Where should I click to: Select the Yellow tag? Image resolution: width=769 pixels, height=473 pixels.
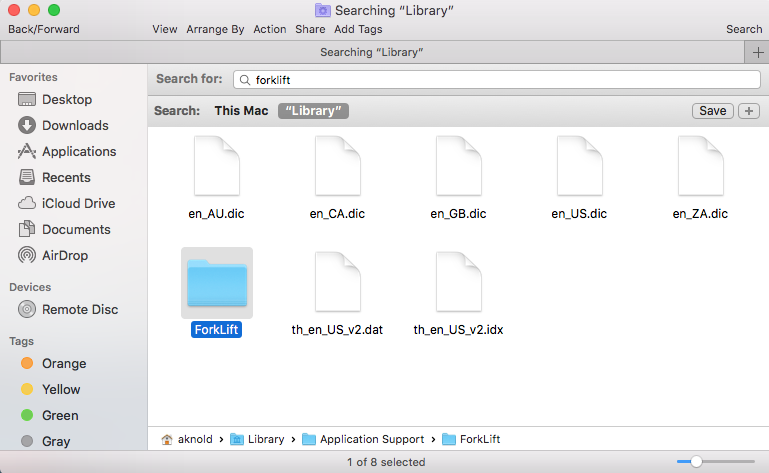51,390
